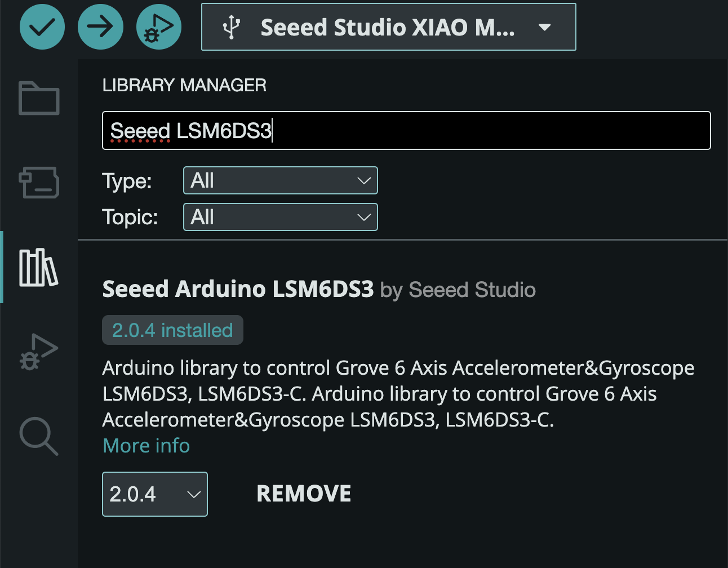The height and width of the screenshot is (568, 728).
Task: Click REMOVE to uninstall the library
Action: click(304, 494)
